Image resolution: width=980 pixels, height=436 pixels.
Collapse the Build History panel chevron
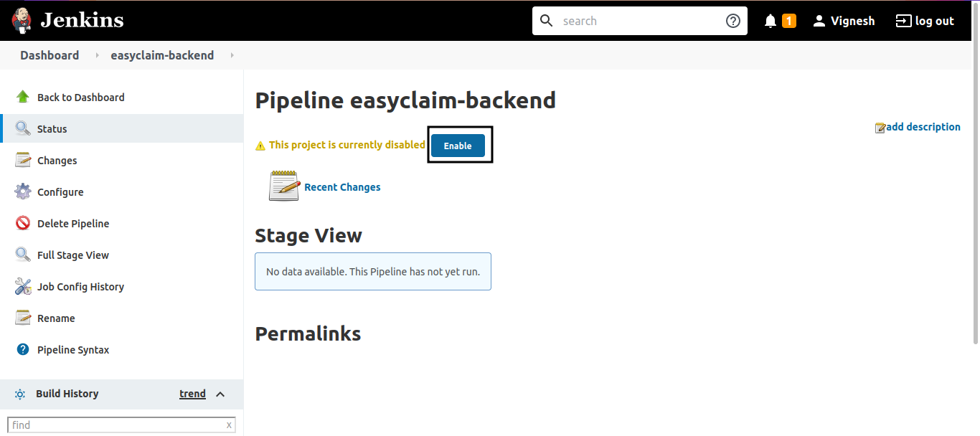point(220,394)
